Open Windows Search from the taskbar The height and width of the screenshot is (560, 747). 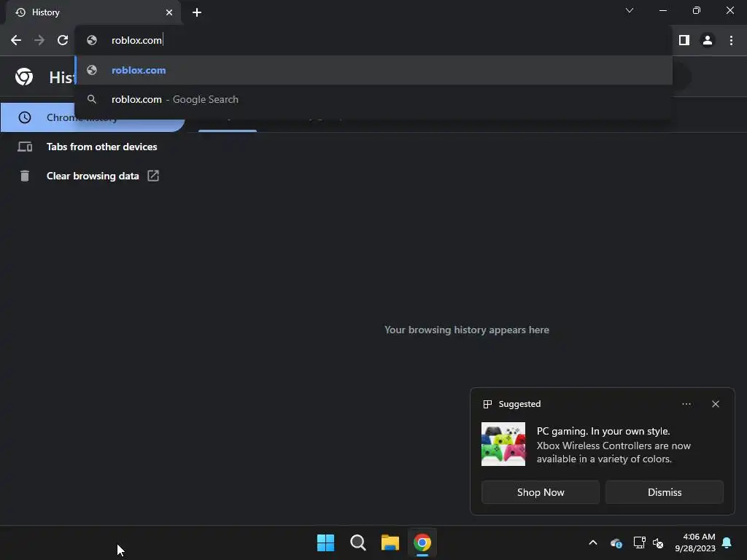[x=357, y=542]
